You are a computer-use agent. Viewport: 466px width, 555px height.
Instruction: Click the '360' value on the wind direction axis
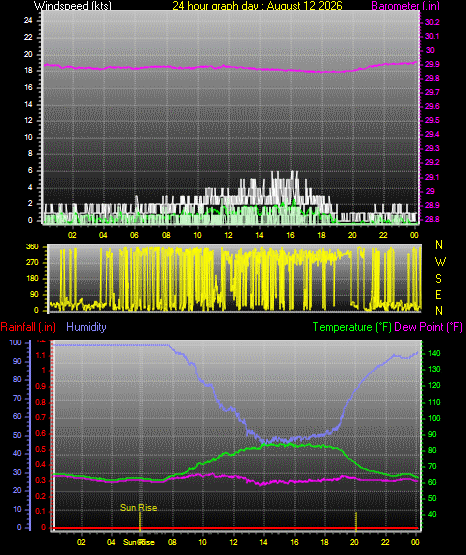click(33, 247)
